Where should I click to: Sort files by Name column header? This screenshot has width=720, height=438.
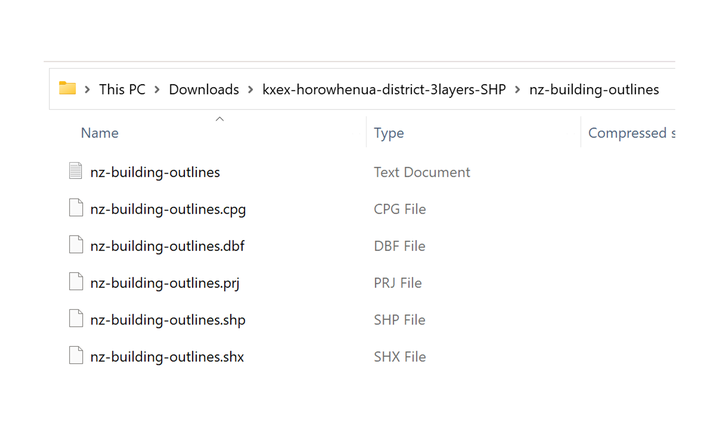point(100,133)
